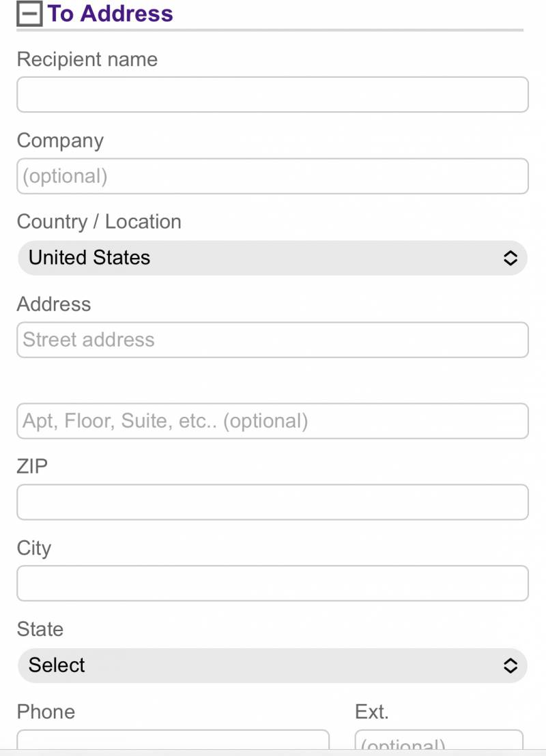Click the Company (optional) text field
Screen dimensions: 546x756
pos(272,176)
